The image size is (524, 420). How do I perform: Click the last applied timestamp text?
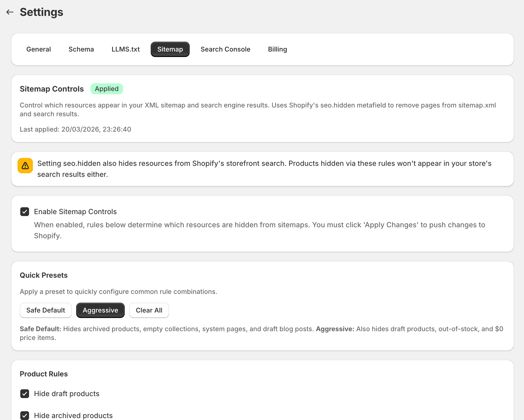[75, 129]
